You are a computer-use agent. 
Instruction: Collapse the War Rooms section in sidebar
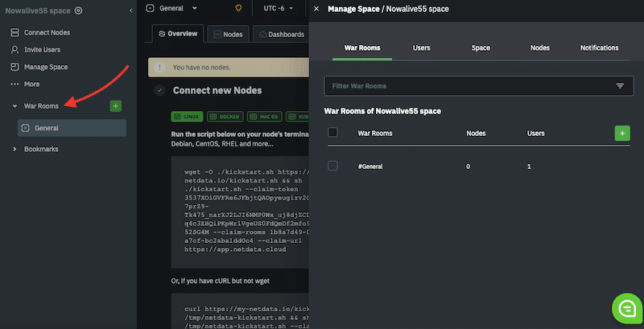[14, 106]
